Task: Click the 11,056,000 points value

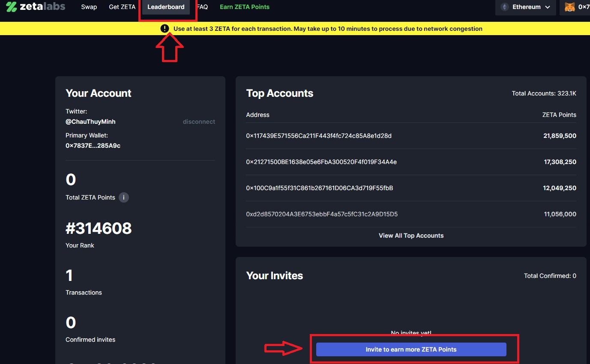Action: pyautogui.click(x=560, y=214)
